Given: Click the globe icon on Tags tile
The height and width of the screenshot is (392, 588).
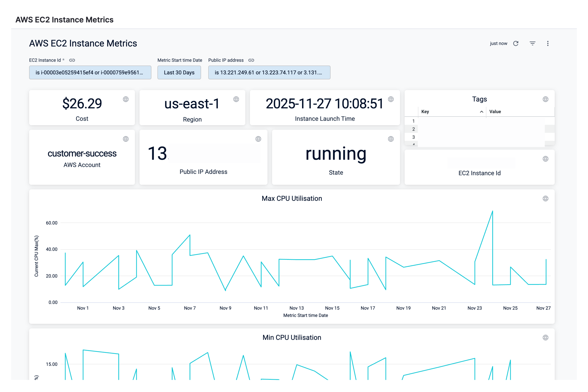Looking at the screenshot, I should [x=546, y=99].
